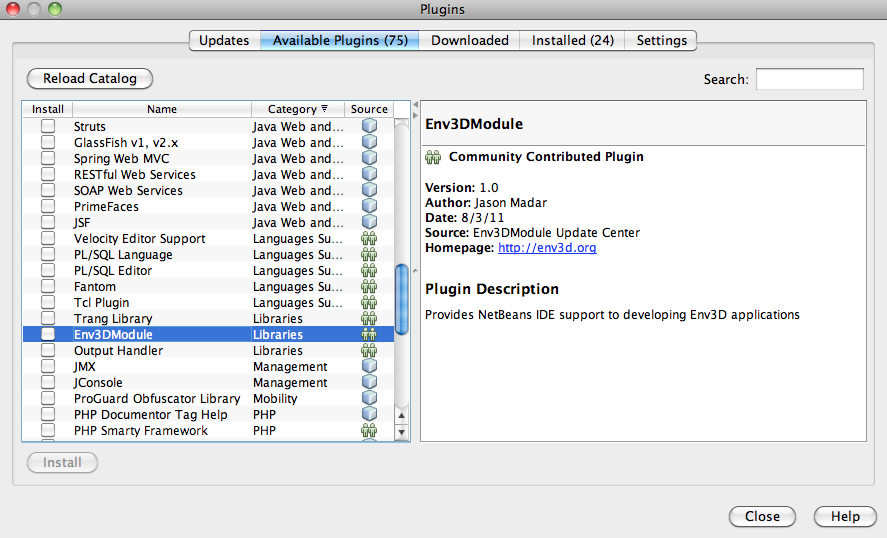Screen dimensions: 887x538
Task: Click community icon in PL/SQL Editor row
Action: [369, 270]
